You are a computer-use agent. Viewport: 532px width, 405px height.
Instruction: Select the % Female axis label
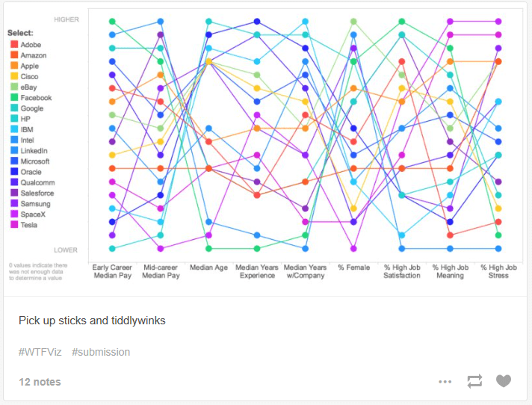tap(353, 268)
